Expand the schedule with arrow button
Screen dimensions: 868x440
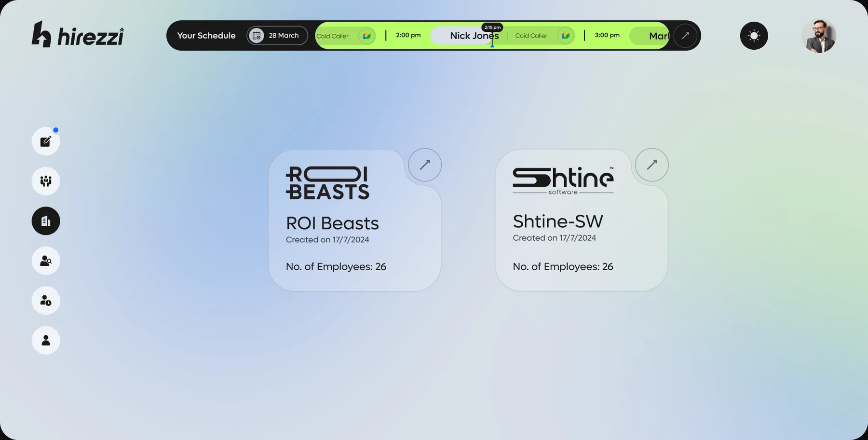pos(685,36)
